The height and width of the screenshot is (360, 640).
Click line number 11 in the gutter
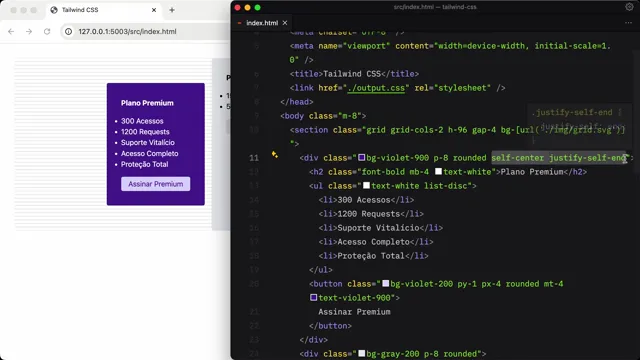coord(254,158)
